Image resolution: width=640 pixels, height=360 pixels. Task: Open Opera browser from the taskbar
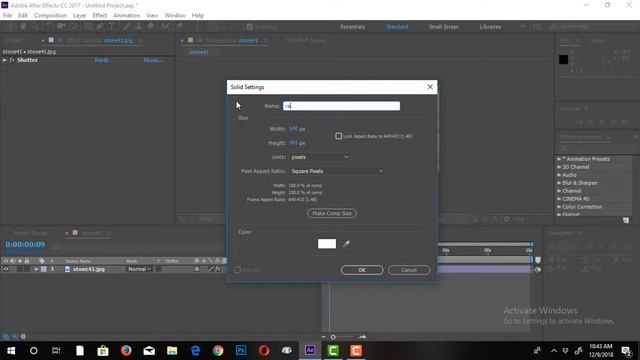click(x=264, y=351)
